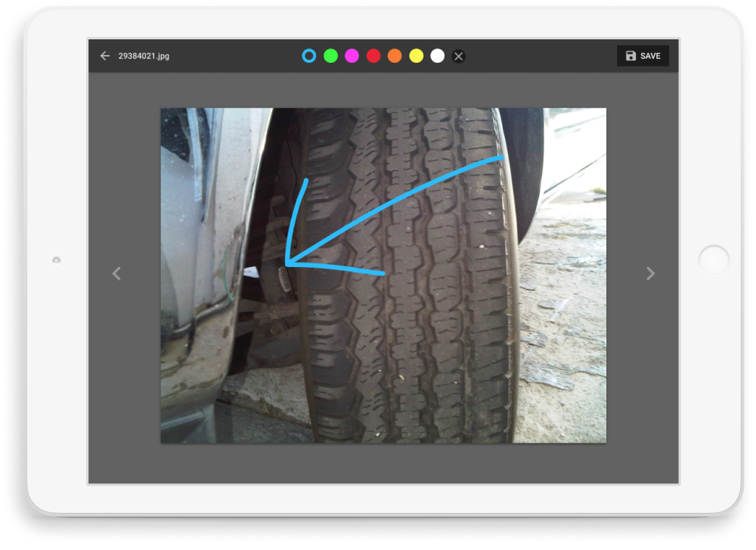Click the back arrow beside the filename
The image size is (756, 550).
105,56
